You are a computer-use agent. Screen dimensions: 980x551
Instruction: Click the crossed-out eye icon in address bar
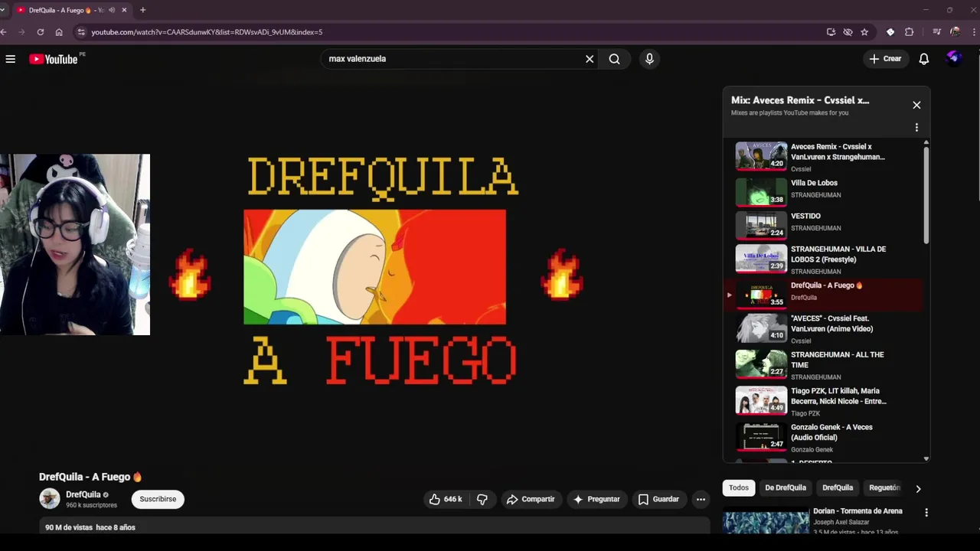pos(848,32)
